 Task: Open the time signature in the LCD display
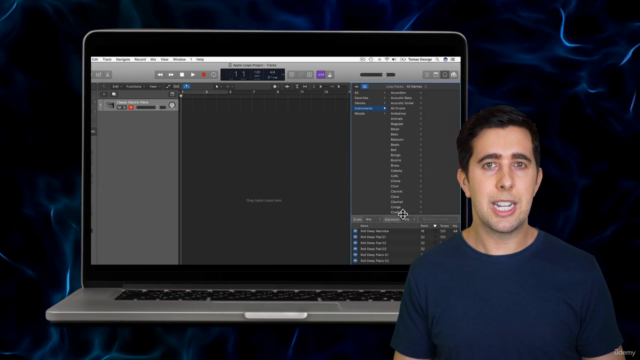(x=273, y=72)
